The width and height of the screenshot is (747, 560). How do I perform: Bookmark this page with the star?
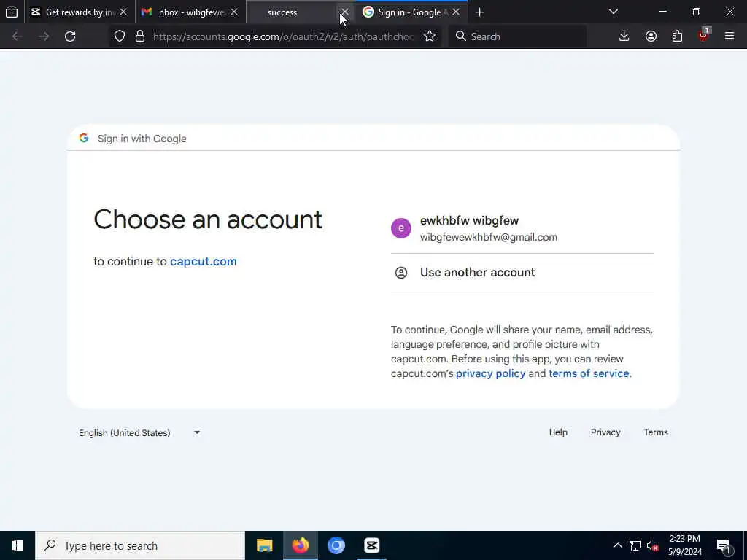click(x=430, y=36)
